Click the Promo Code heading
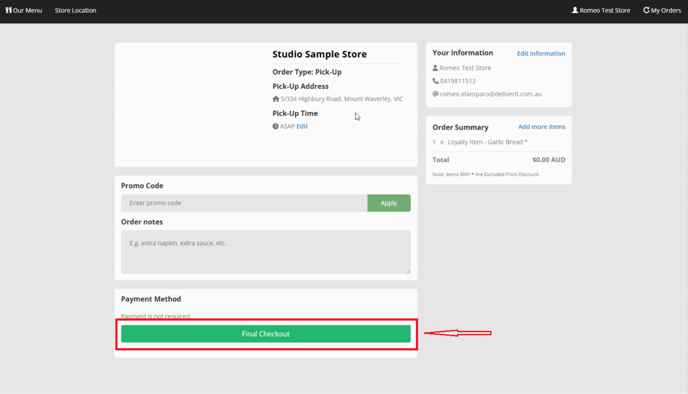Viewport: 688px width, 394px height. click(142, 186)
